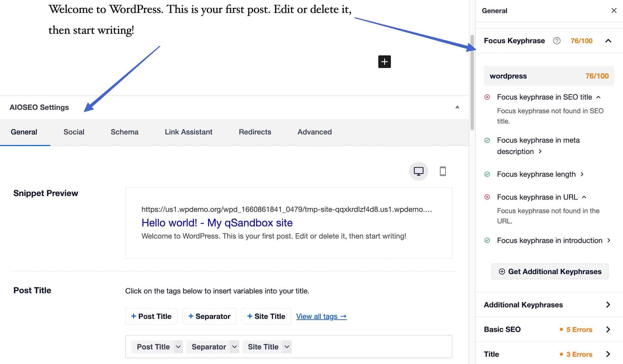Click the View all tags link

(x=321, y=316)
